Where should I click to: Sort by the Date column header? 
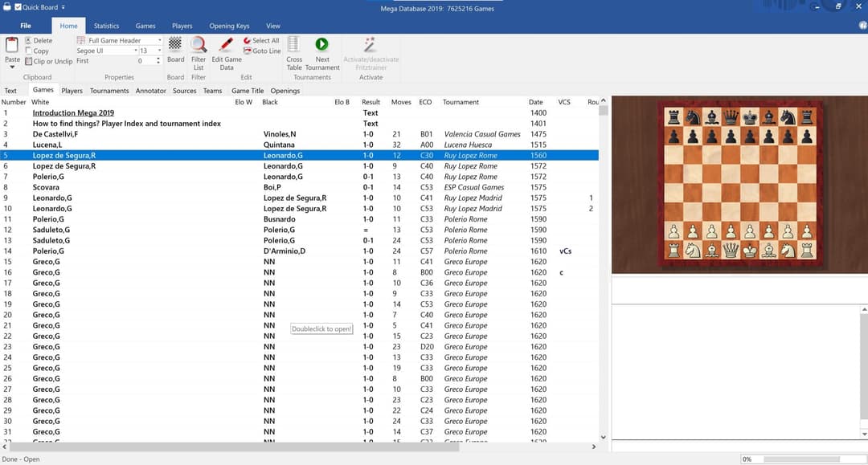click(x=535, y=102)
